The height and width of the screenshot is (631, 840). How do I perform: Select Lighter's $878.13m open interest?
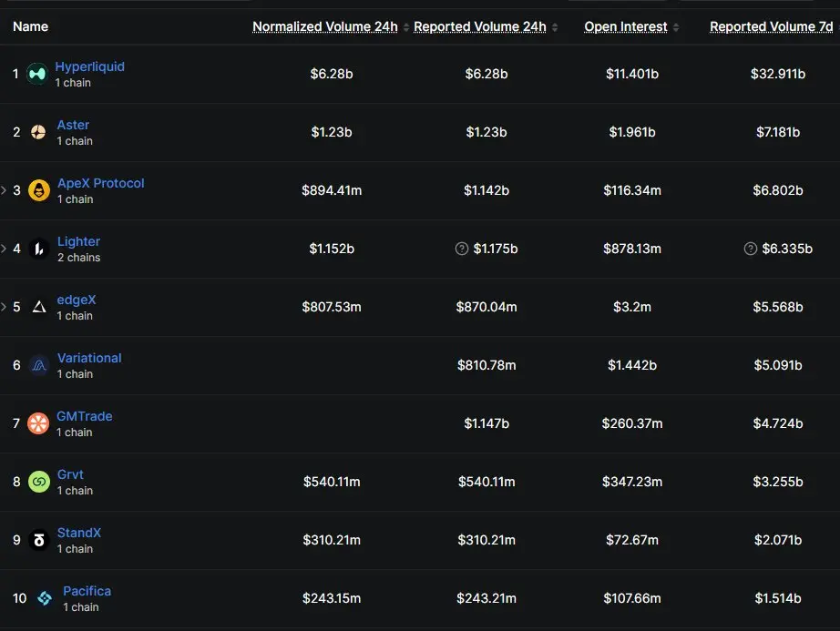click(x=632, y=249)
